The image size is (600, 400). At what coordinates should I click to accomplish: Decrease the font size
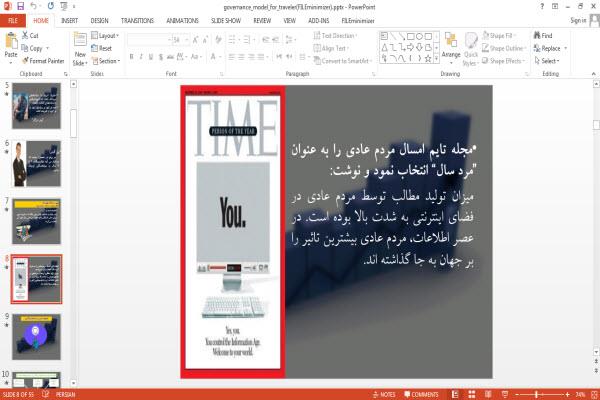pyautogui.click(x=205, y=39)
